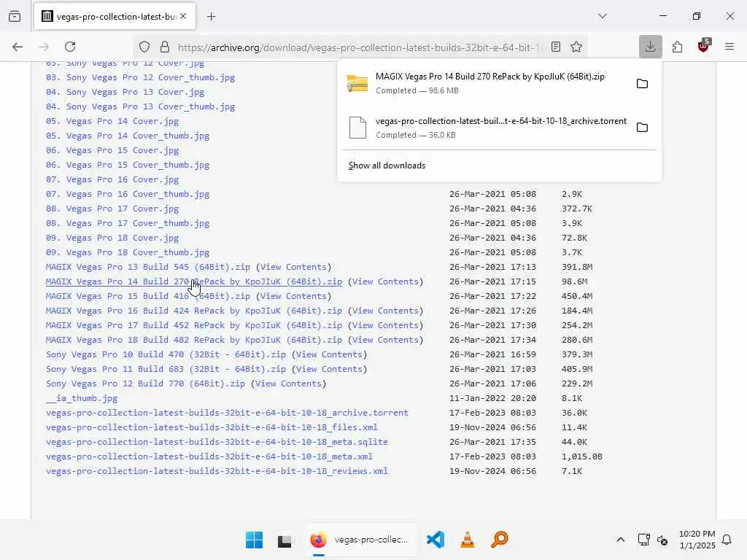The width and height of the screenshot is (747, 560).
Task: Click the date 11-Jan-2022 20:20
Action: [492, 398]
